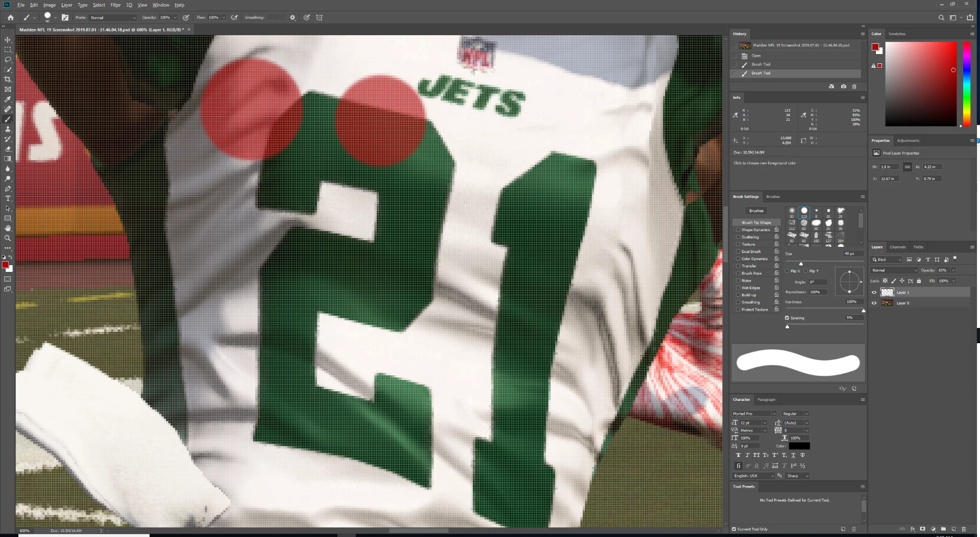Viewport: 980px width, 537px height.
Task: Toggle Faux Bold in Character panel
Action: point(738,455)
